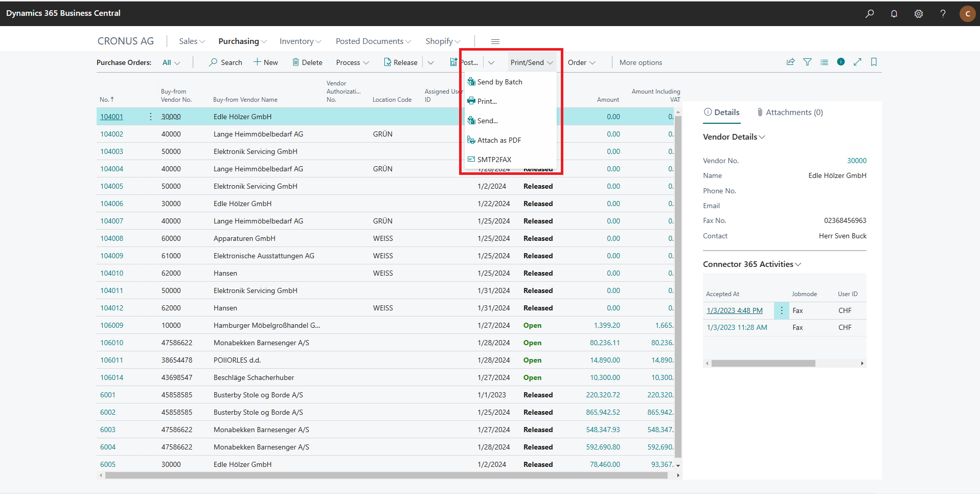Open the Order dropdown
Image resolution: width=980 pixels, height=494 pixels.
point(581,62)
